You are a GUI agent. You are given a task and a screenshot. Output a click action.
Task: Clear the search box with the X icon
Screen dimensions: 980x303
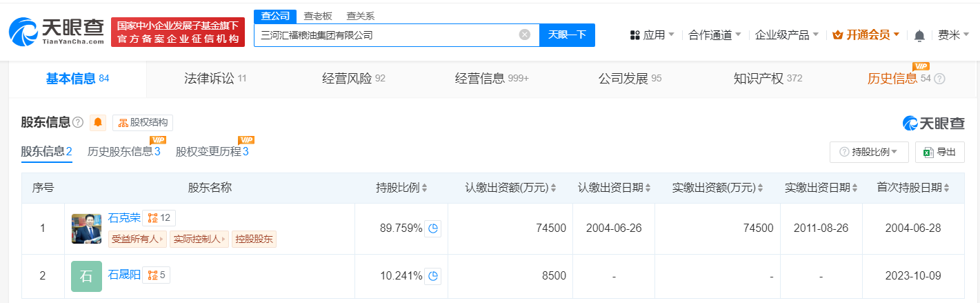pyautogui.click(x=525, y=35)
